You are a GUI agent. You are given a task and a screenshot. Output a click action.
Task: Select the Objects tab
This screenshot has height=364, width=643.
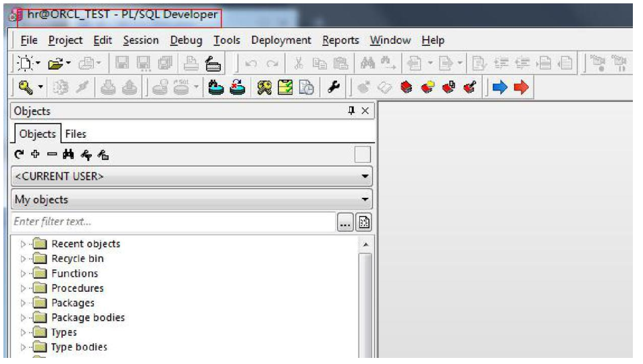pyautogui.click(x=37, y=134)
